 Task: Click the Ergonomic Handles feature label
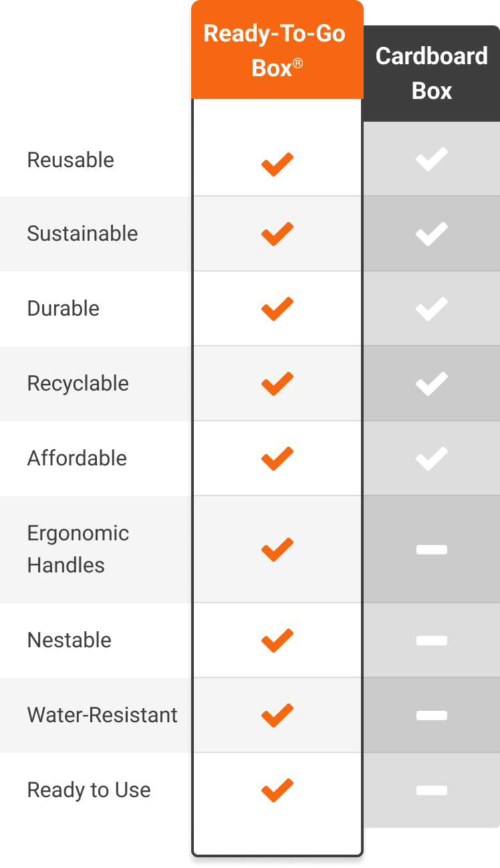78,549
